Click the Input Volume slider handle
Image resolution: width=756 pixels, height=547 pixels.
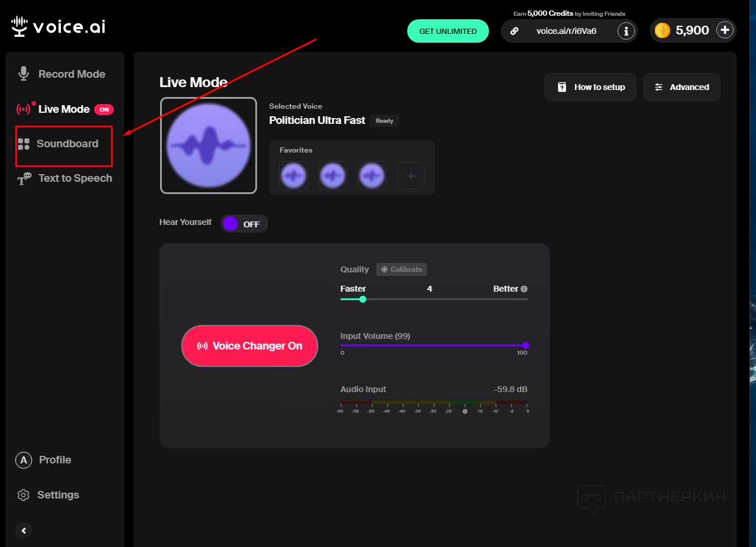click(x=526, y=345)
